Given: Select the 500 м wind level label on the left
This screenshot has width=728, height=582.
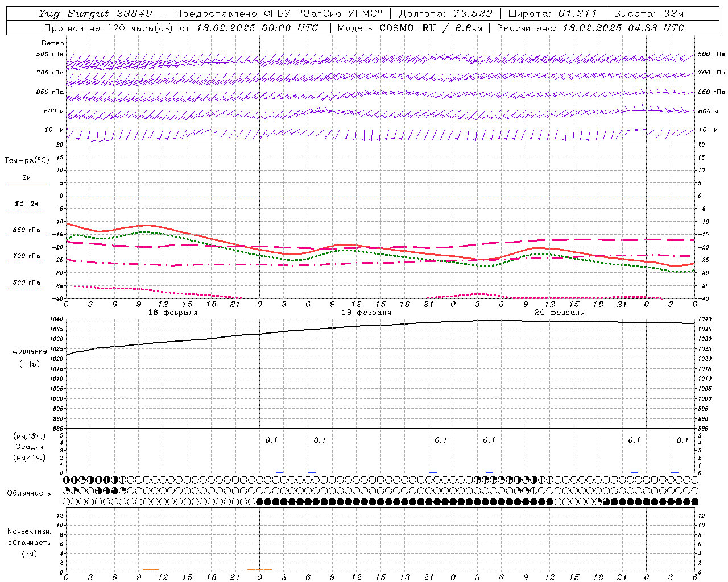Looking at the screenshot, I should point(54,111).
